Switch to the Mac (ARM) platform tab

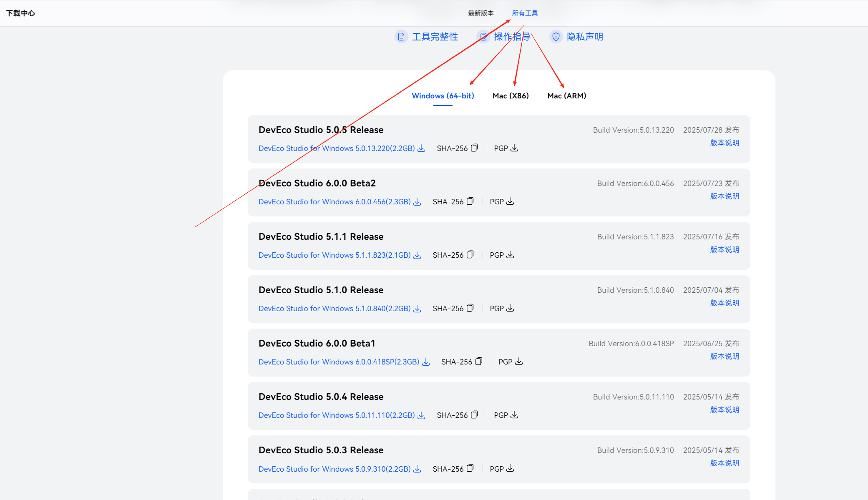pos(566,95)
